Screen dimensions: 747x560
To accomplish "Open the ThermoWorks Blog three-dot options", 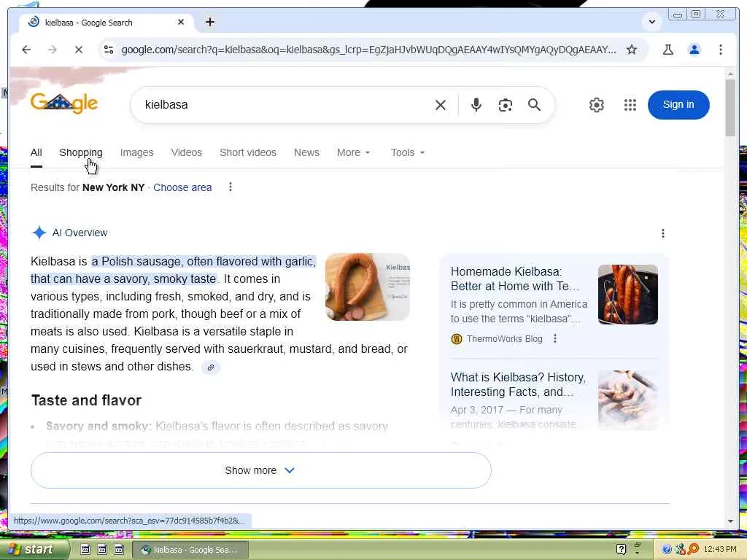I will point(555,338).
